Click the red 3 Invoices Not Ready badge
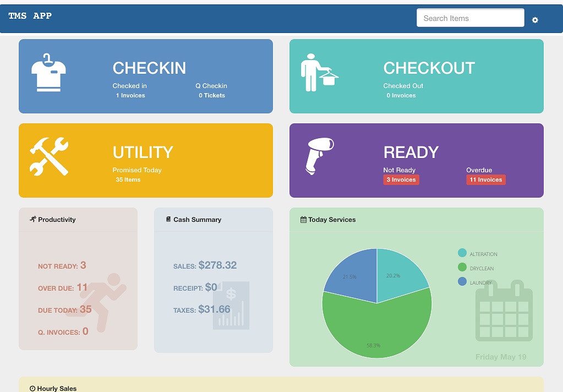 401,180
